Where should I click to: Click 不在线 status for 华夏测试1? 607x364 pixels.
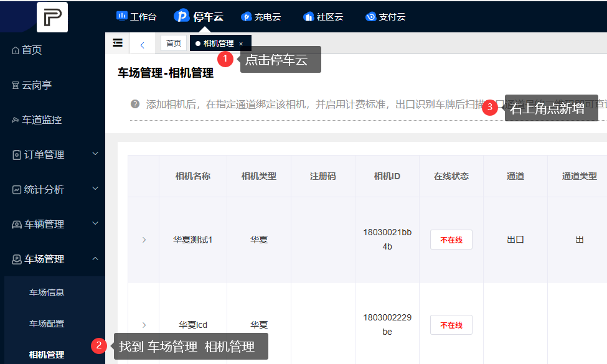point(451,240)
